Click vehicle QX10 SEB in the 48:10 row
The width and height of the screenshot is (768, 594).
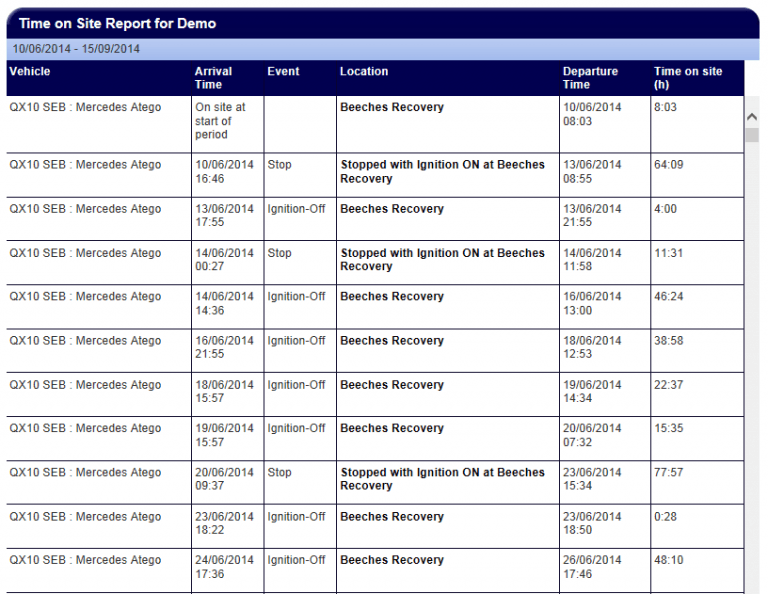pyautogui.click(x=85, y=560)
